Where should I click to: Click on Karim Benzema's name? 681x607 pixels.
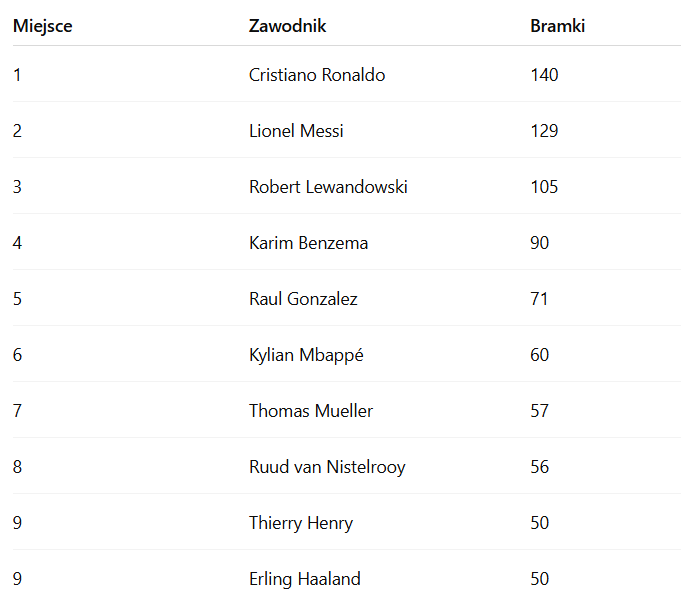tap(308, 243)
